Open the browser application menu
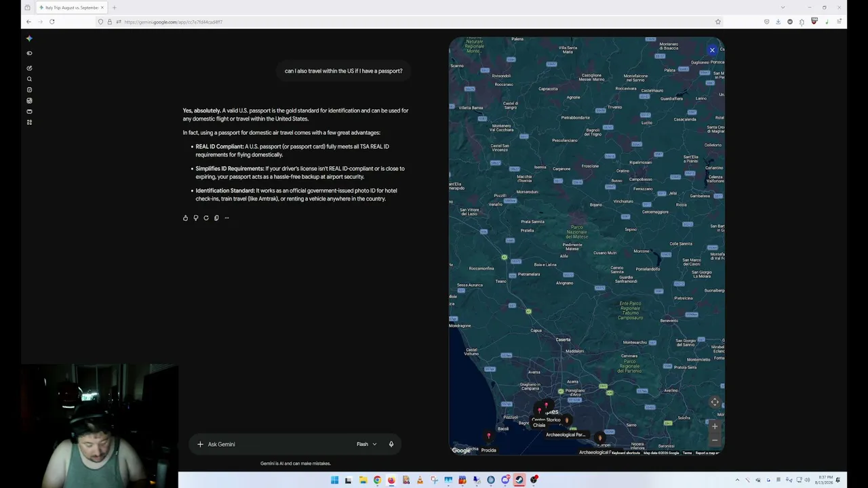This screenshot has height=488, width=868. [x=839, y=22]
